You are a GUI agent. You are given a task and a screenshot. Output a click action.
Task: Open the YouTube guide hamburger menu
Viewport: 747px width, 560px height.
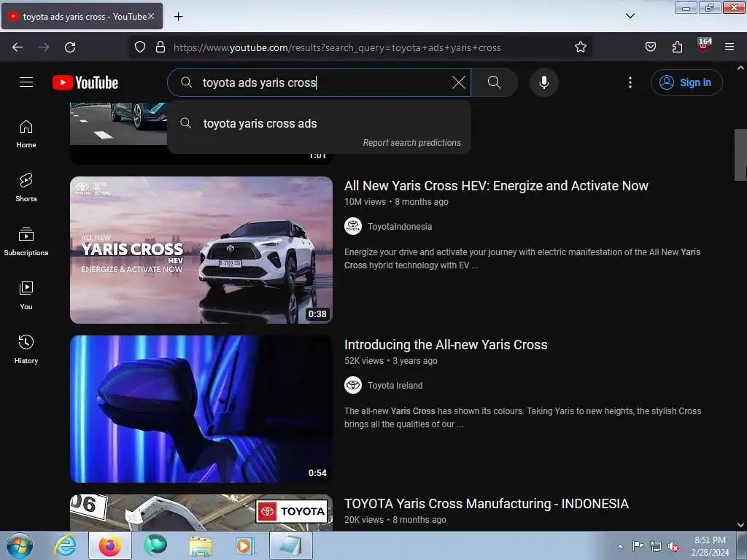coord(26,82)
